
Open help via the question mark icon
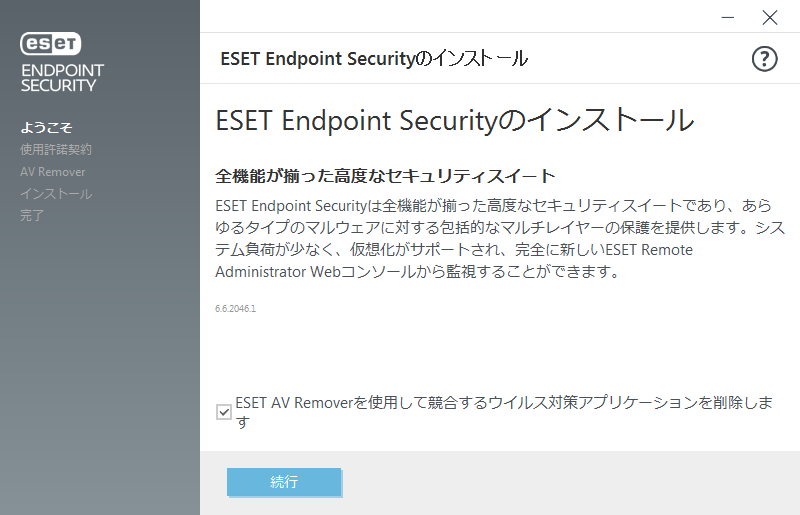tap(764, 59)
